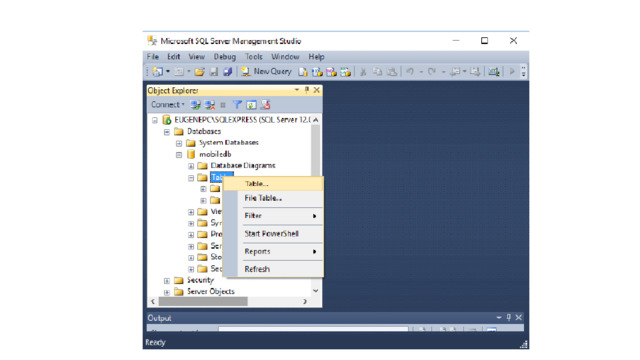Collapse the mobiledb database node
The width and height of the screenshot is (640, 360).
[x=179, y=155]
